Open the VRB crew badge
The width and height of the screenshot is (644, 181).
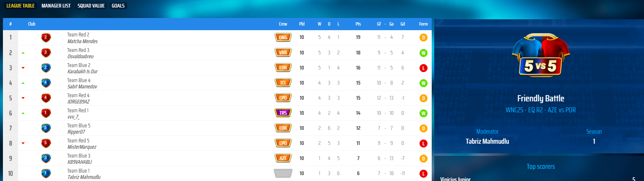[x=283, y=53]
